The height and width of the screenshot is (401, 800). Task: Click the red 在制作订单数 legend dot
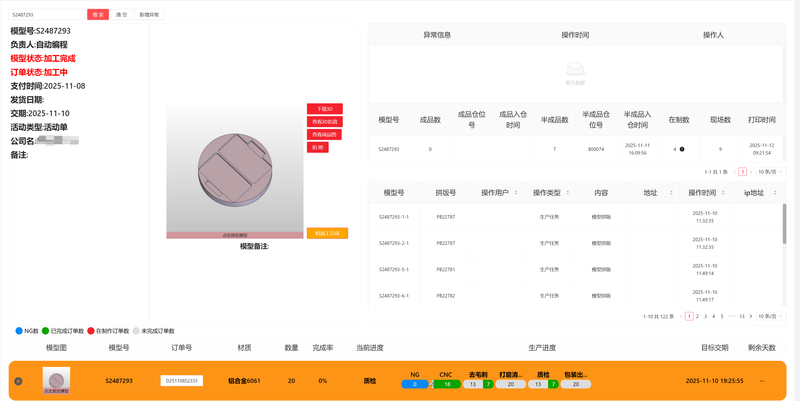tap(91, 331)
